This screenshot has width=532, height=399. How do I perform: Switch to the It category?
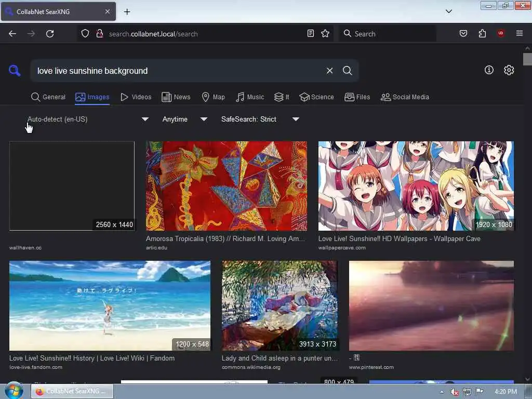282,97
